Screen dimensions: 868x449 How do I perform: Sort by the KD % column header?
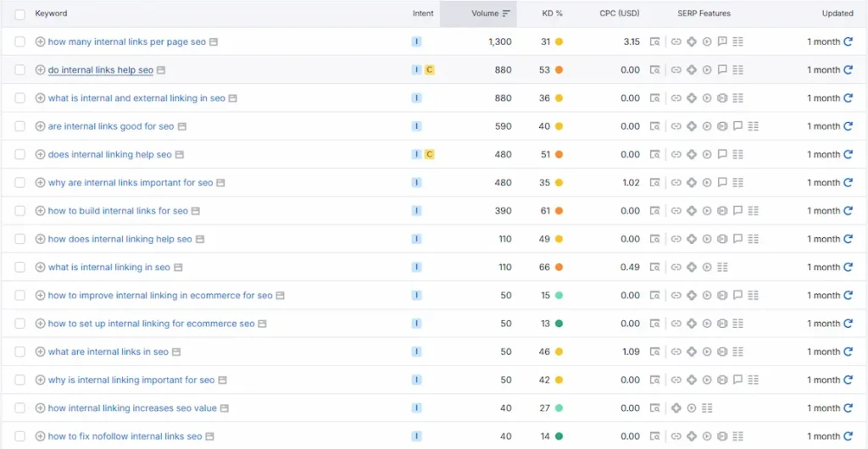coord(552,14)
